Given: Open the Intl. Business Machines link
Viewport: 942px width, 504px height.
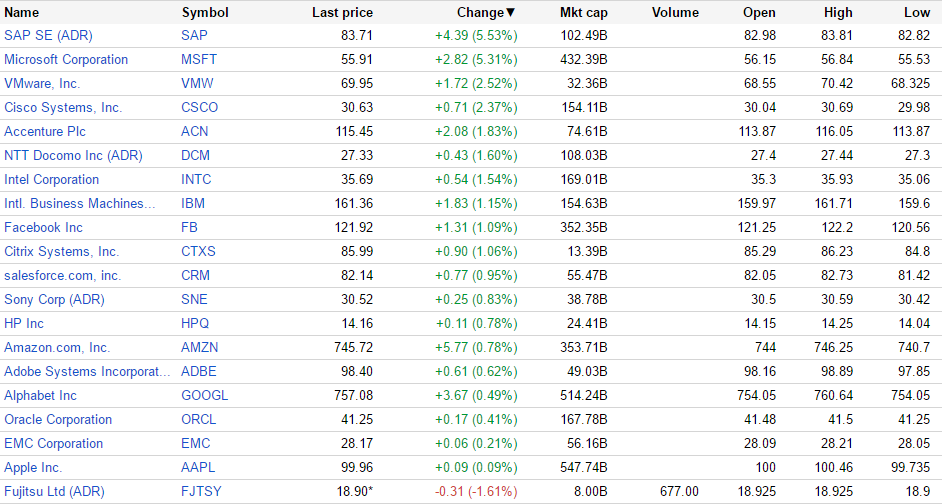Looking at the screenshot, I should (80, 203).
